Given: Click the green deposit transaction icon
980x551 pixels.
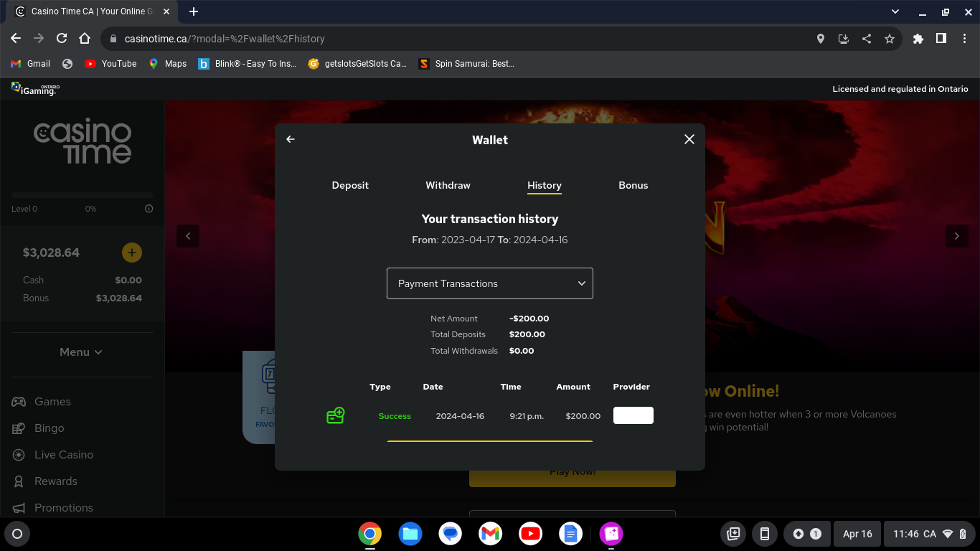Looking at the screenshot, I should click(x=336, y=415).
